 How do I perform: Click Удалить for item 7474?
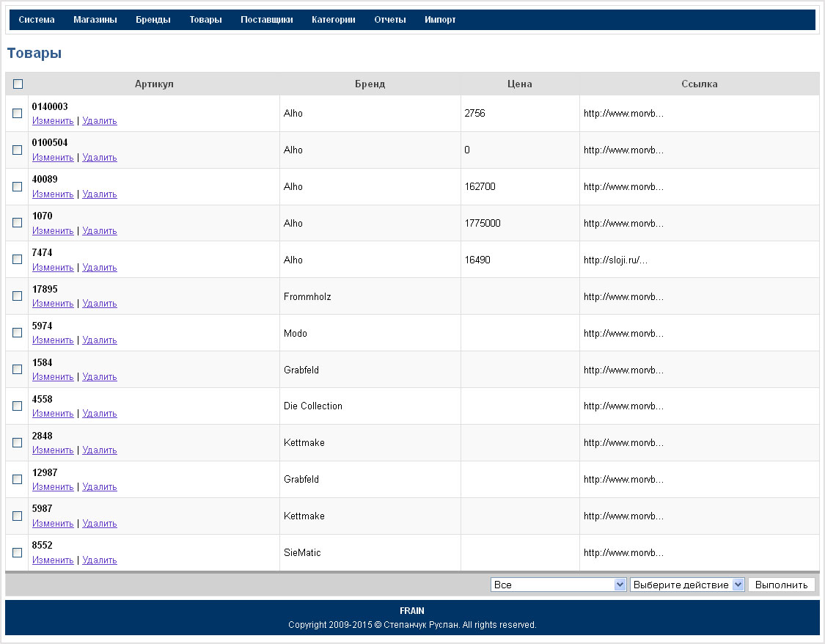tap(100, 267)
